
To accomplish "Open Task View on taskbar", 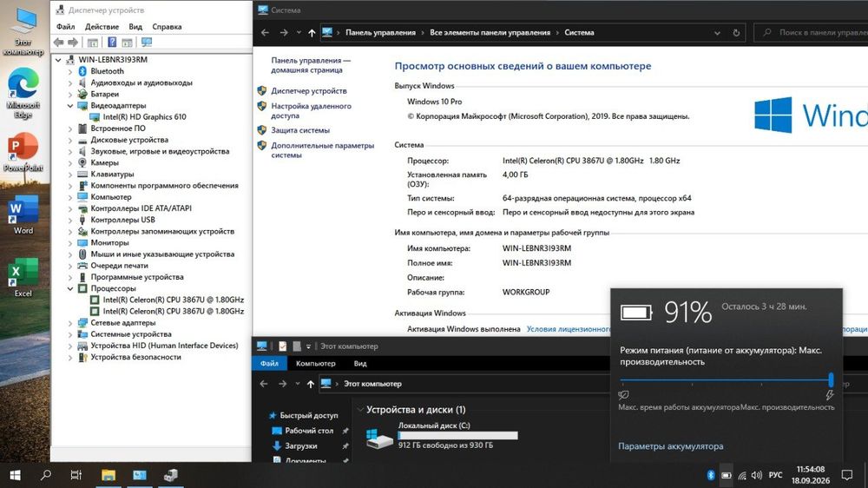I will click(x=76, y=475).
